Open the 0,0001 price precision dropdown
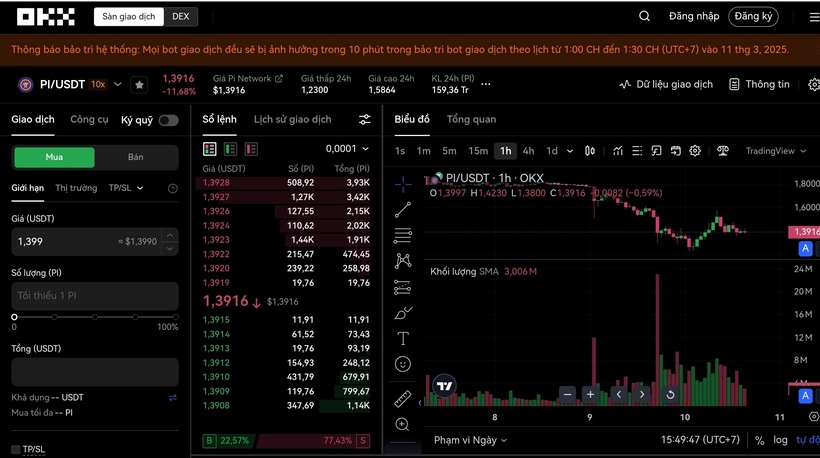This screenshot has height=458, width=820. (x=347, y=149)
